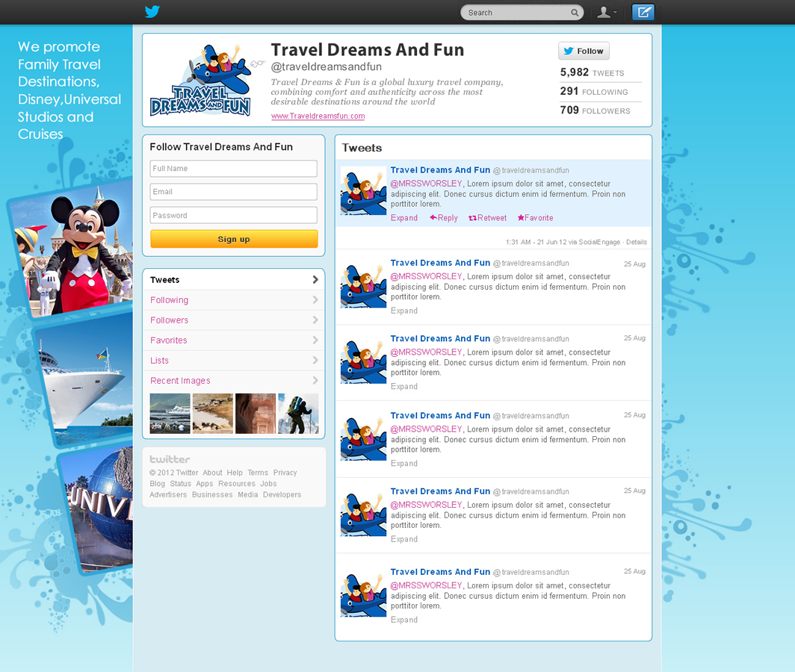Click the avatar of the last tweet
Screen dimensions: 795x672
[363, 594]
